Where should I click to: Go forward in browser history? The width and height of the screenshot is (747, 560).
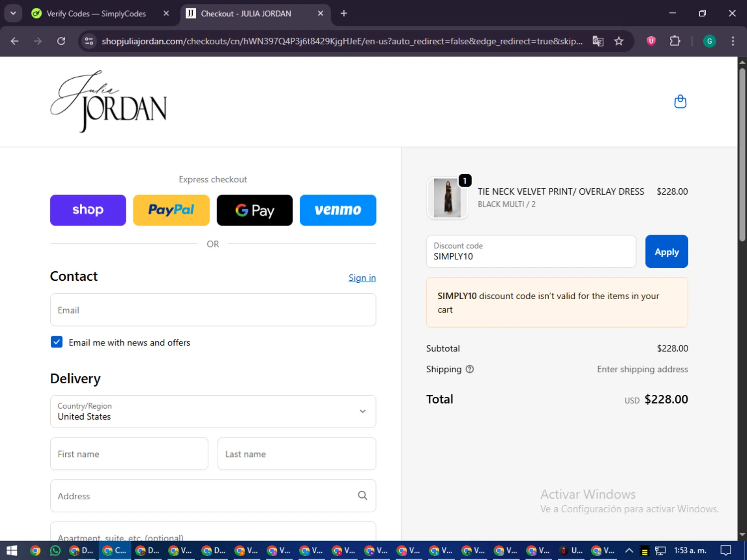click(x=38, y=41)
